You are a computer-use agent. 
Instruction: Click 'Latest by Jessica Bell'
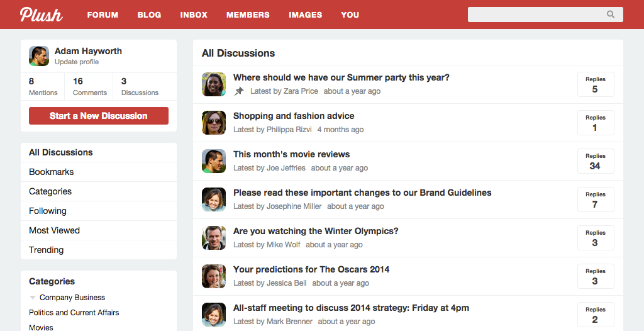[270, 283]
